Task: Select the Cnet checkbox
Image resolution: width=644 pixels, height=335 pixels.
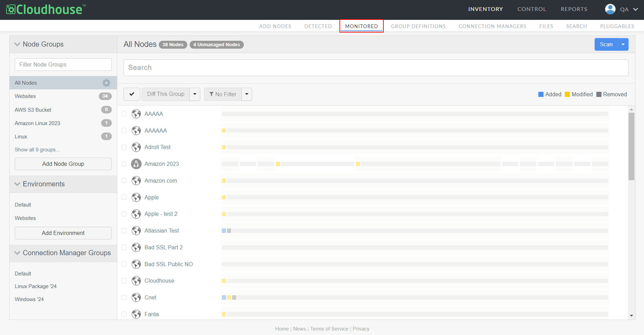Action: (x=124, y=297)
